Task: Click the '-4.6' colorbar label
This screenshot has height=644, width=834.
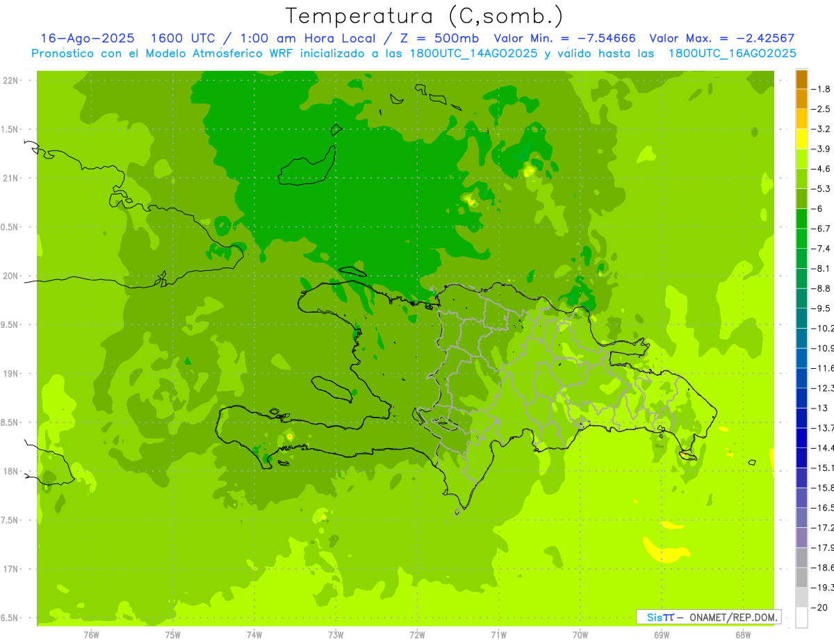Action: click(x=821, y=169)
